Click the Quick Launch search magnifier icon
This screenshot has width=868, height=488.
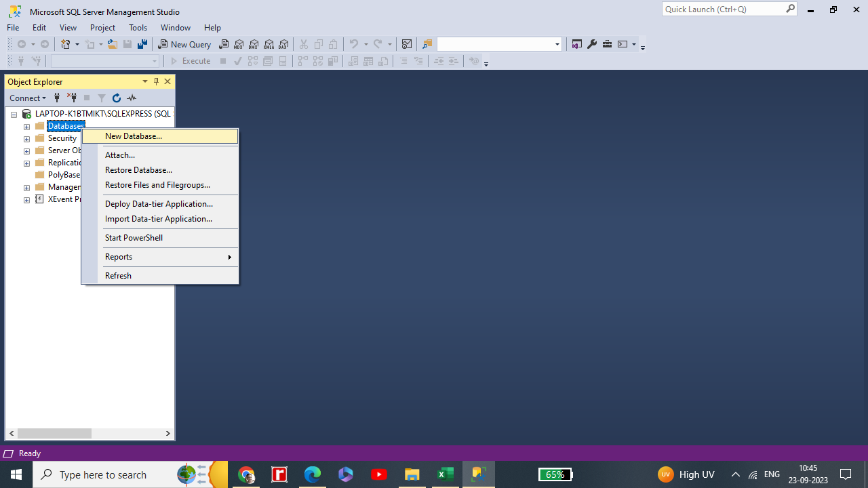(x=790, y=9)
